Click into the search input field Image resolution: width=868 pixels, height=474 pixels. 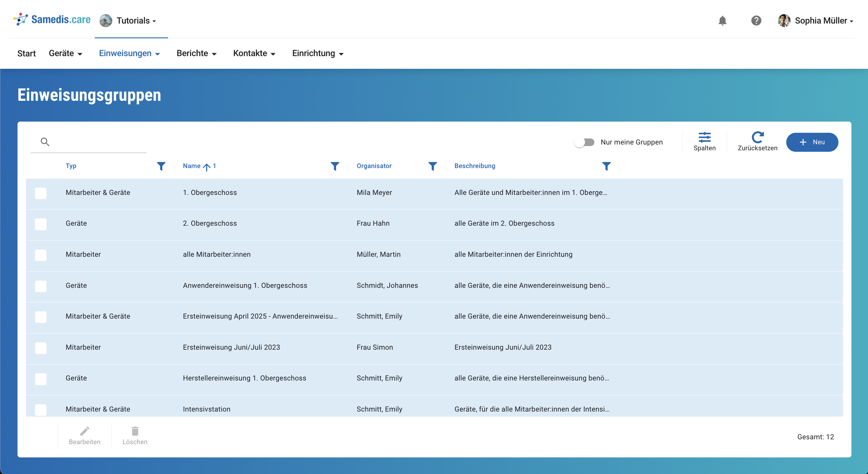pyautogui.click(x=98, y=142)
